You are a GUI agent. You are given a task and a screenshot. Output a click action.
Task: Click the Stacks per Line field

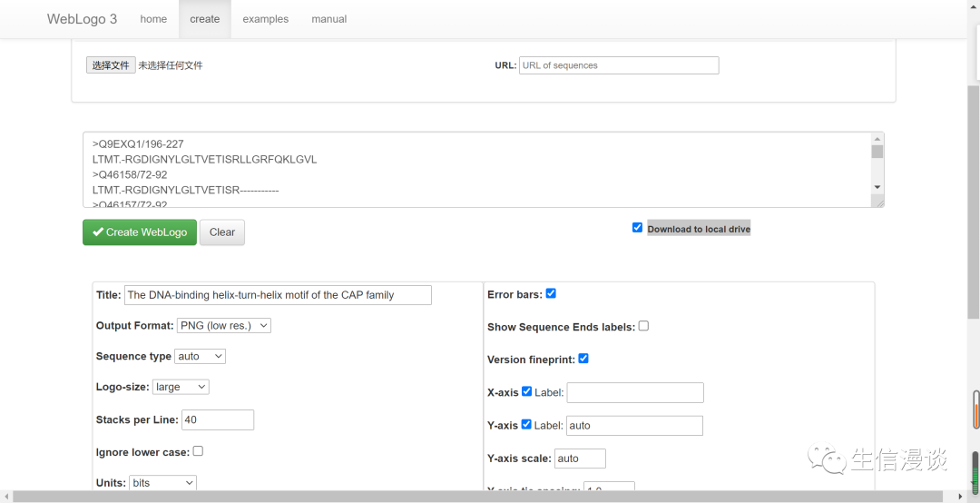(x=218, y=419)
